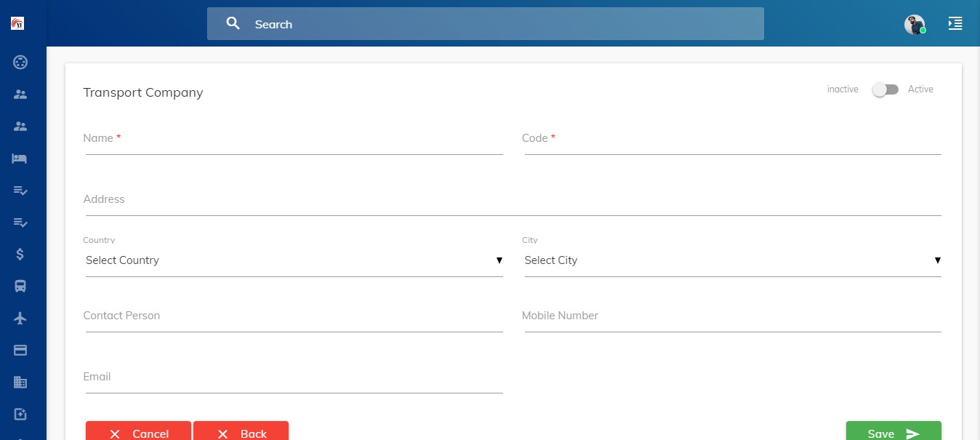Open the hotel bed icon in sidebar
The height and width of the screenshot is (440, 980).
click(20, 159)
